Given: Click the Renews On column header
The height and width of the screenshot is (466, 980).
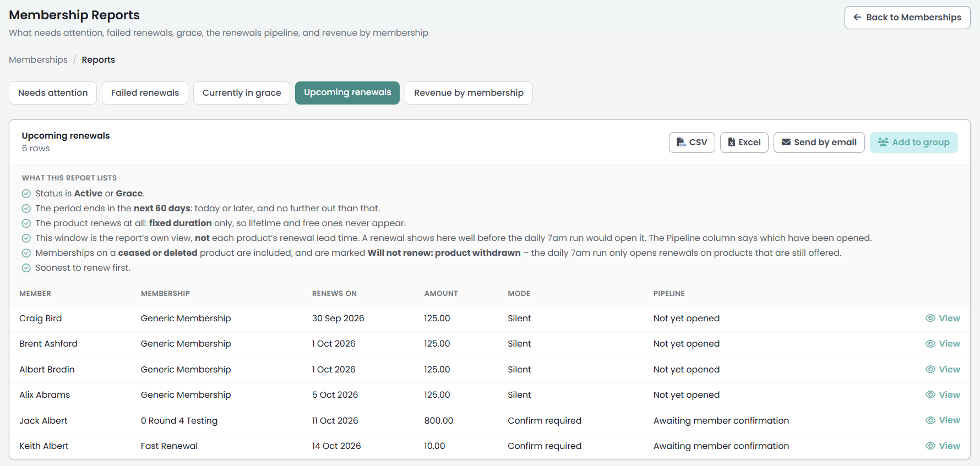Looking at the screenshot, I should (x=334, y=294).
